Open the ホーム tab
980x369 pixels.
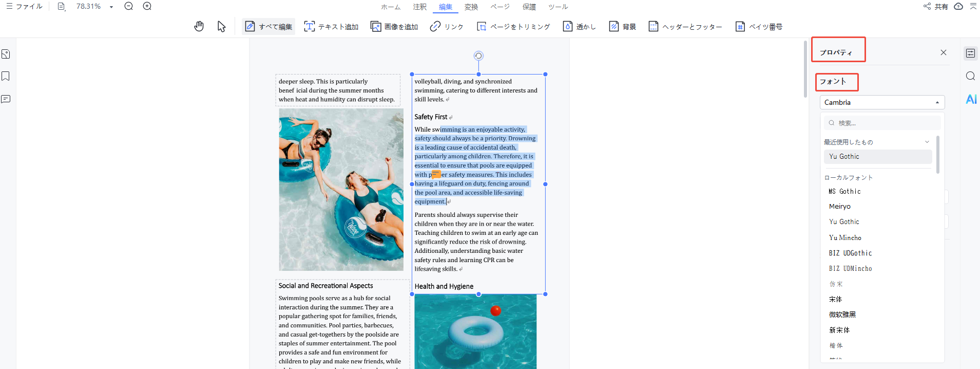pos(391,7)
